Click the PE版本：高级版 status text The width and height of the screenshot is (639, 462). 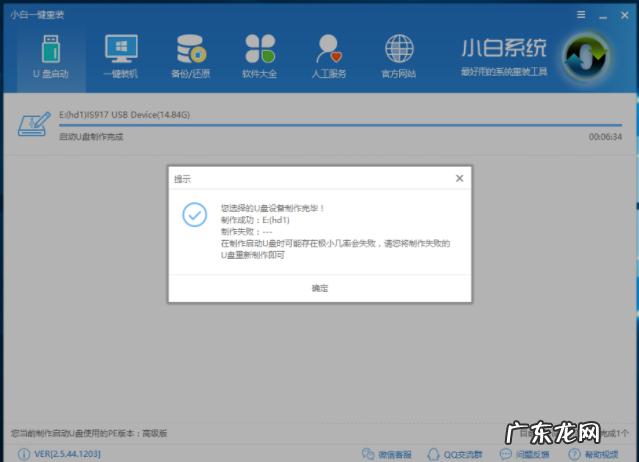coord(89,433)
